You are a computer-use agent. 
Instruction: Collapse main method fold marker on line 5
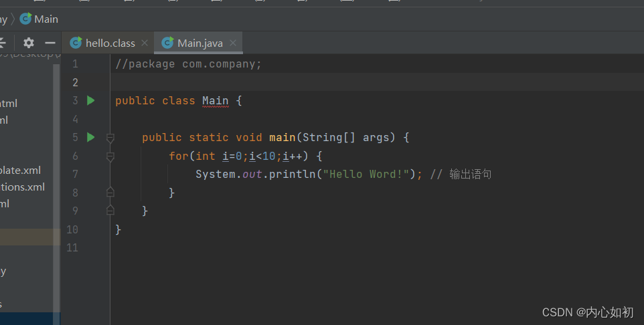[x=110, y=138]
